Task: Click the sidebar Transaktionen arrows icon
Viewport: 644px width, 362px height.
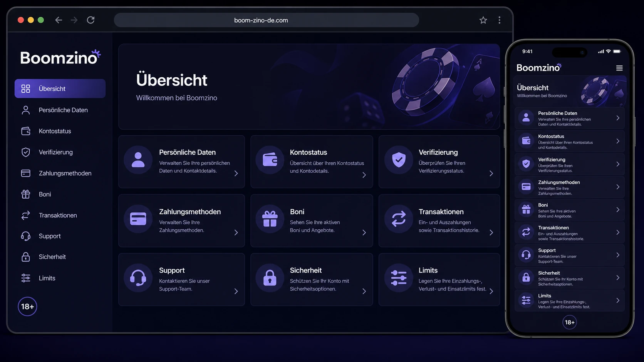Action: (x=26, y=215)
